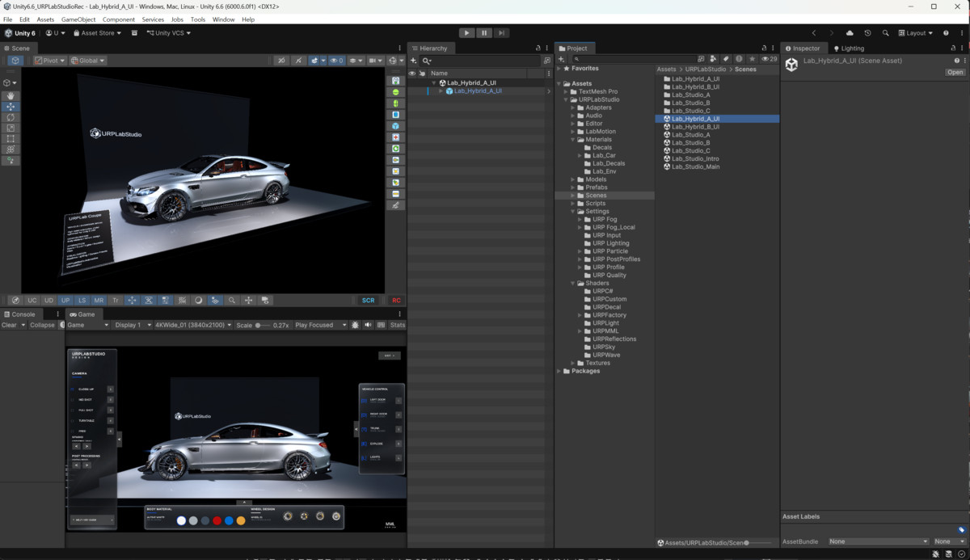Toggle the UD button in Scene bottom bar
The height and width of the screenshot is (560, 970).
click(x=49, y=301)
